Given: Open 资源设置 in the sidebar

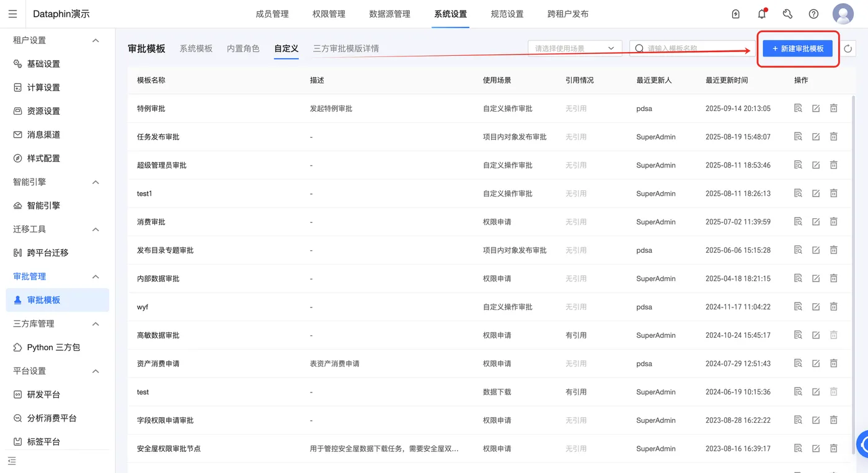Looking at the screenshot, I should coord(43,111).
